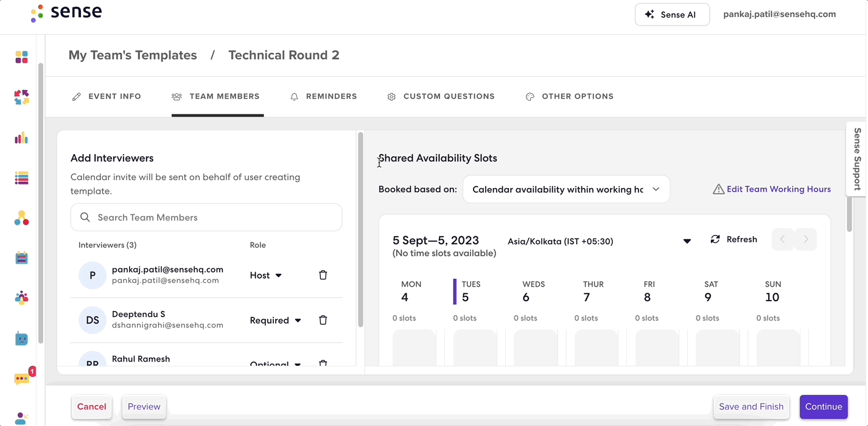Switch to the Reminders tab
This screenshot has height=426, width=868.
pyautogui.click(x=324, y=96)
